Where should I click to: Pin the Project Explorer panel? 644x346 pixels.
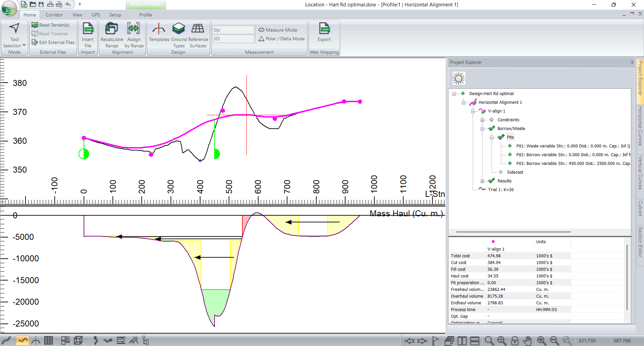(x=632, y=62)
